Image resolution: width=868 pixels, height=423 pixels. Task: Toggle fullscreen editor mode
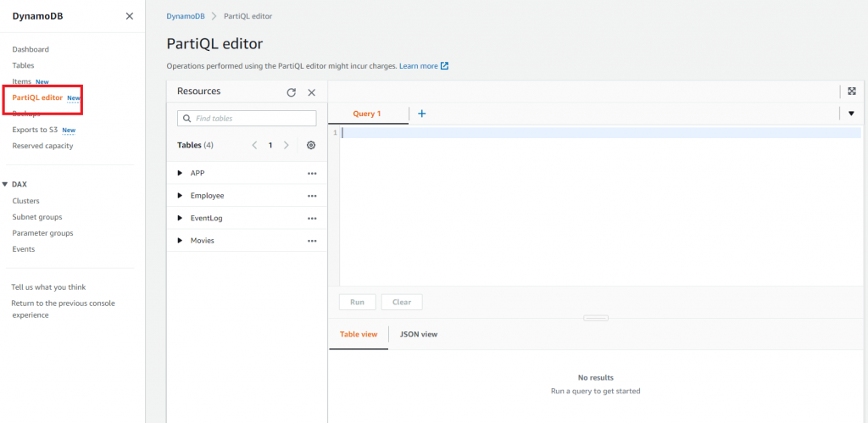click(852, 92)
